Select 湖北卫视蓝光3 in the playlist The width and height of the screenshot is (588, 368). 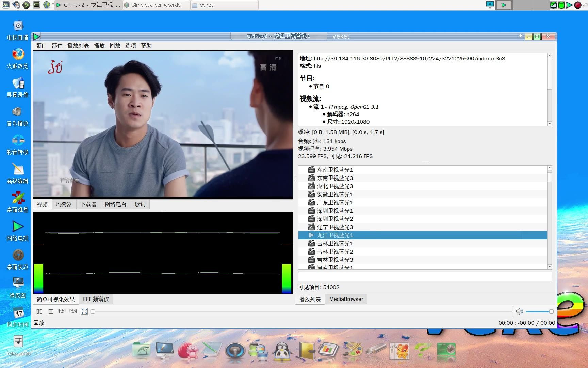(423, 186)
